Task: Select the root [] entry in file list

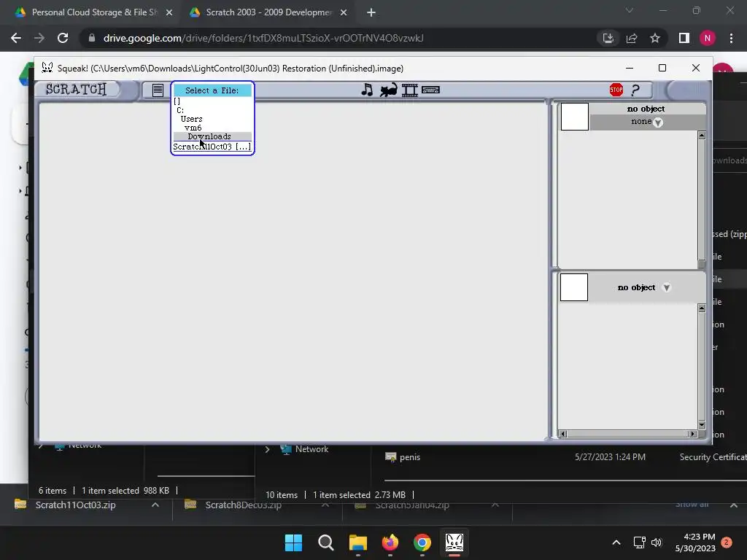Action: click(x=177, y=101)
